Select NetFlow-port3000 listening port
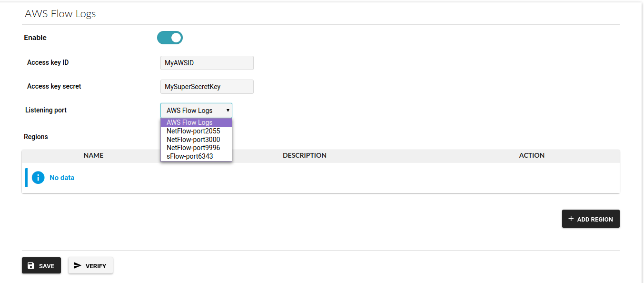Image resolution: width=644 pixels, height=283 pixels. [x=194, y=140]
